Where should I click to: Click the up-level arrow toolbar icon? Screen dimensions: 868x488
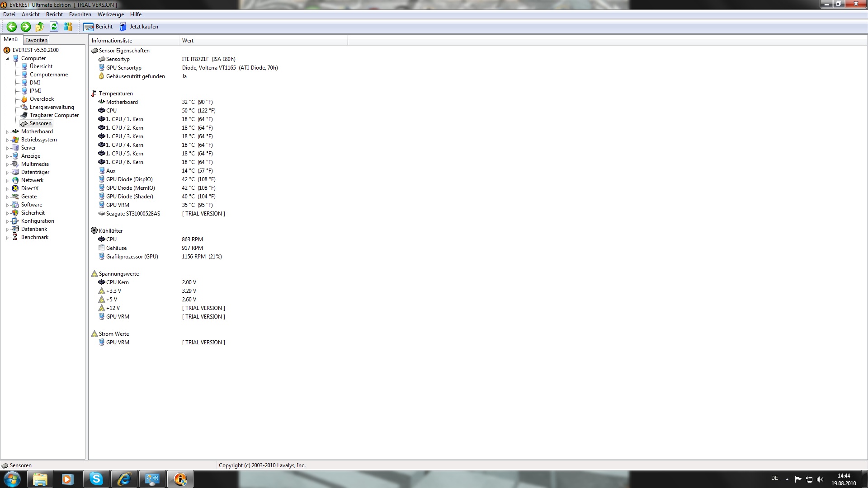pyautogui.click(x=40, y=27)
